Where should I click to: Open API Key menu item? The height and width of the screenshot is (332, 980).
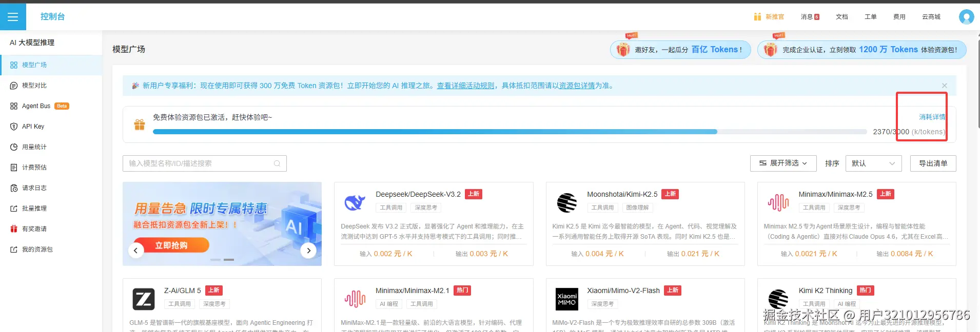51,127
